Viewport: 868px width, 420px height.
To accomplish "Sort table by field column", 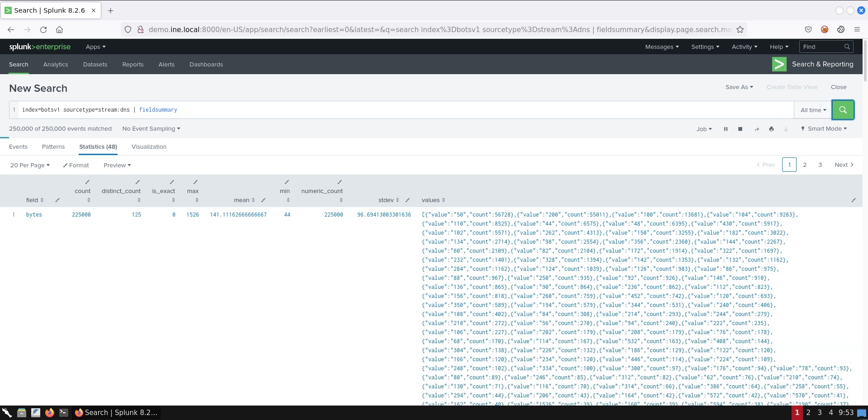I will (x=35, y=200).
